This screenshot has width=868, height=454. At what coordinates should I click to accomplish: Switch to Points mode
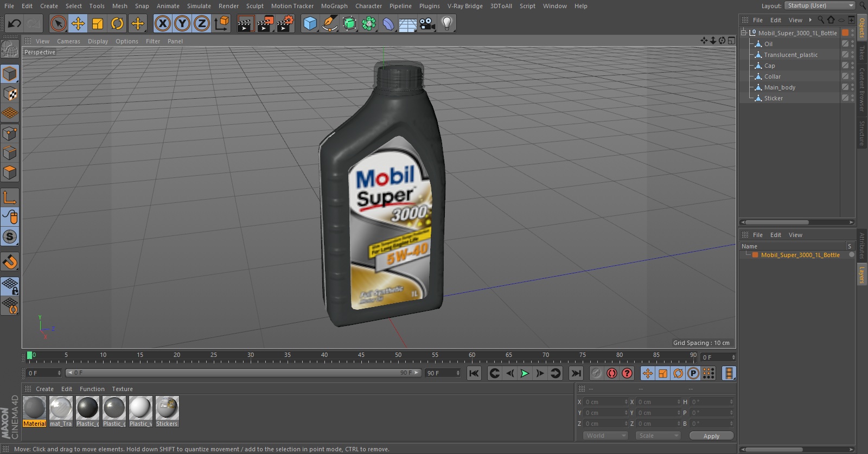[10, 133]
